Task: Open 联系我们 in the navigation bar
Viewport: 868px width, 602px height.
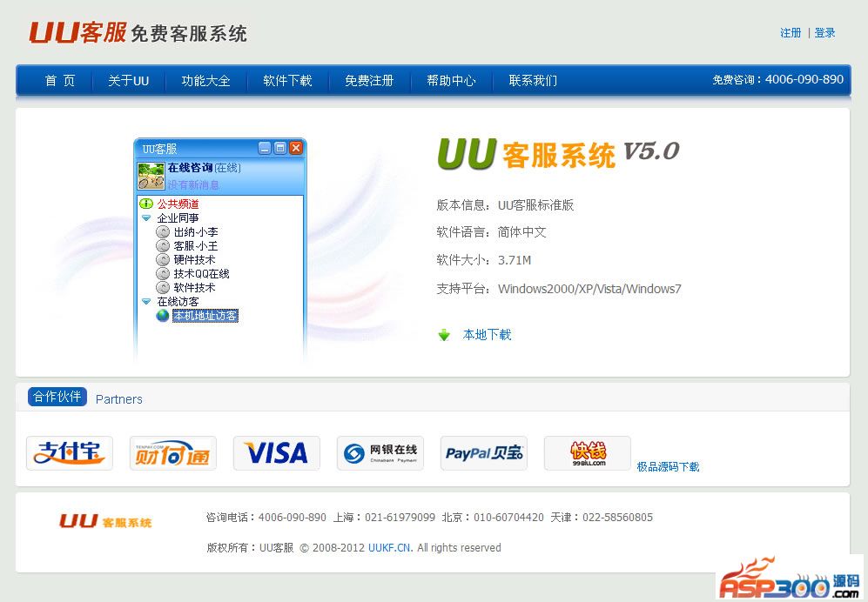Action: pyautogui.click(x=533, y=81)
